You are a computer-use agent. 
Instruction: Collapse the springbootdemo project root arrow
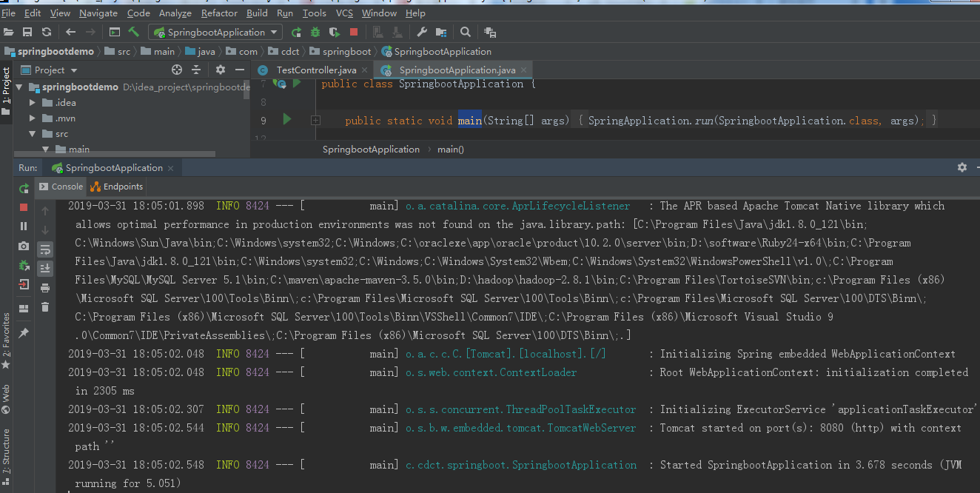click(20, 87)
